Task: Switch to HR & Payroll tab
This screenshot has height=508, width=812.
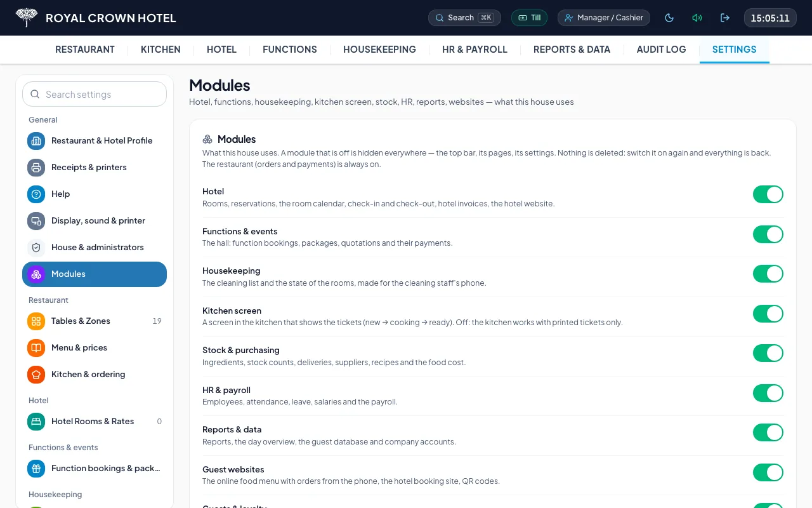Action: (x=475, y=50)
